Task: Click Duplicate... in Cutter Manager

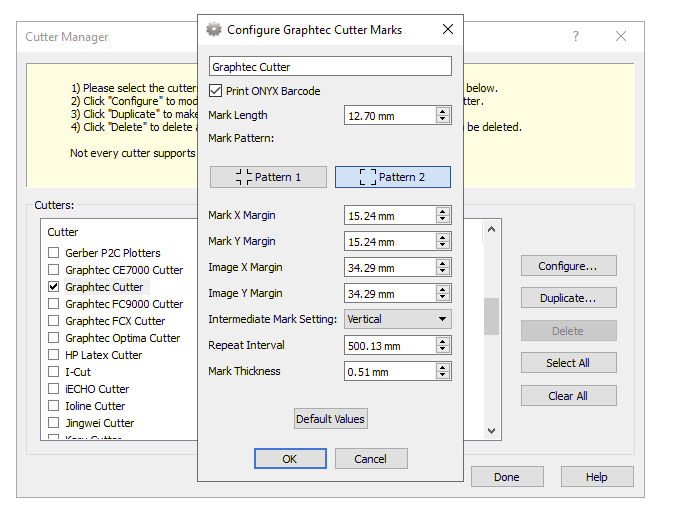Action: click(568, 298)
